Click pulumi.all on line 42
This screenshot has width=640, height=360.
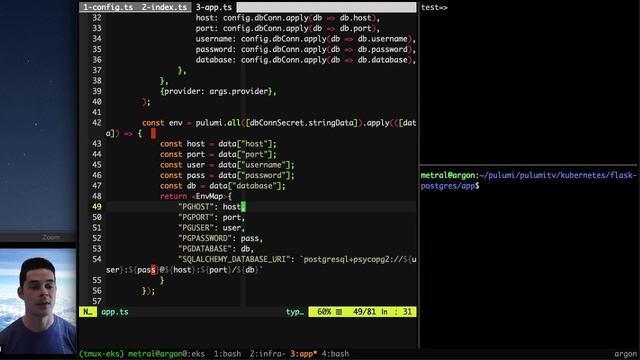pos(218,123)
